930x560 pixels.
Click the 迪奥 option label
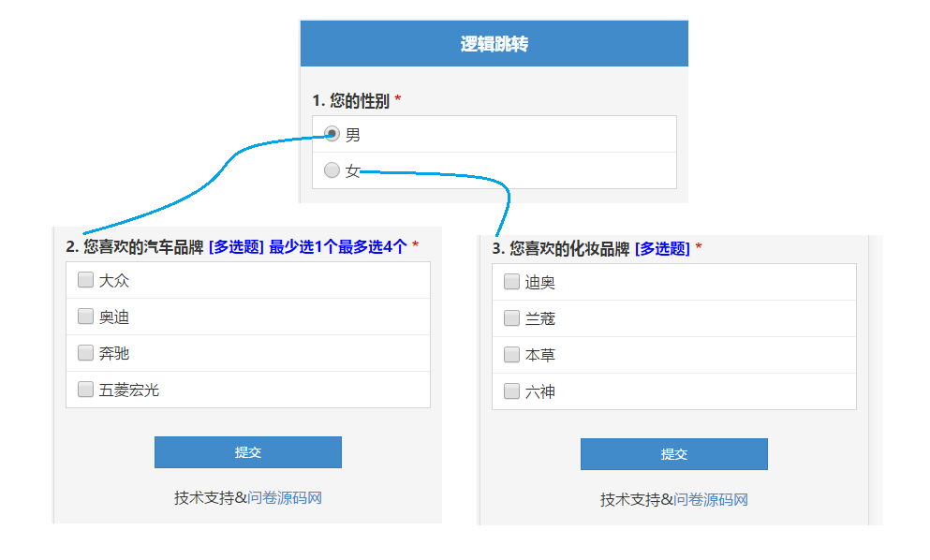(539, 283)
